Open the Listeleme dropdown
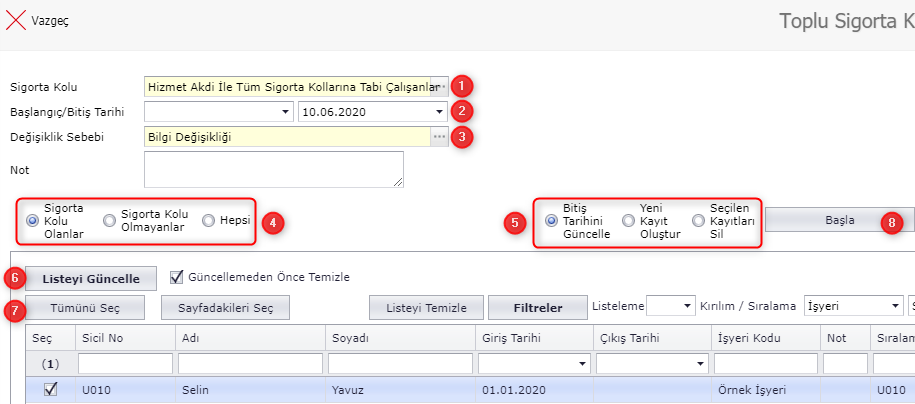 [x=686, y=306]
